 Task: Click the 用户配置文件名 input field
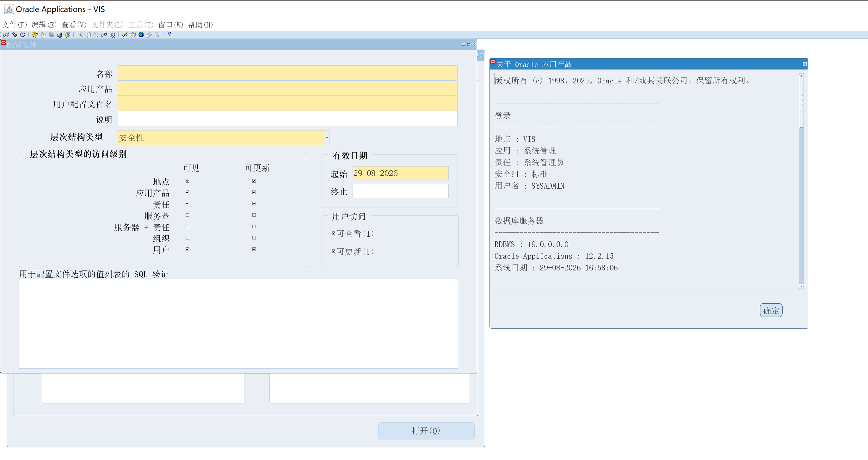click(x=287, y=103)
